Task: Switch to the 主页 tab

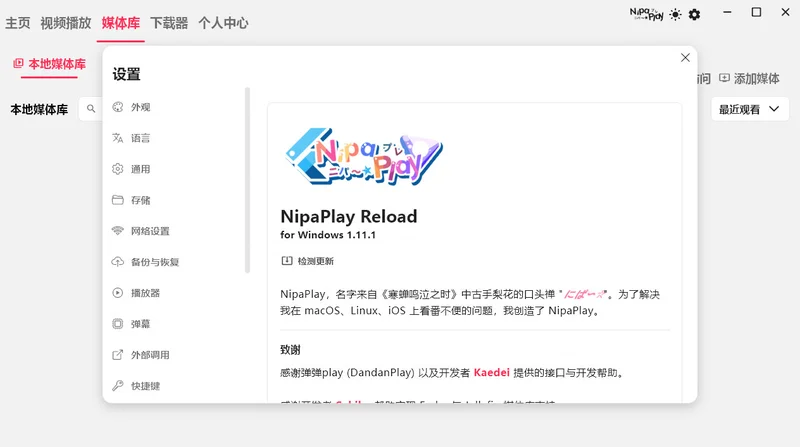Action: pyautogui.click(x=18, y=23)
